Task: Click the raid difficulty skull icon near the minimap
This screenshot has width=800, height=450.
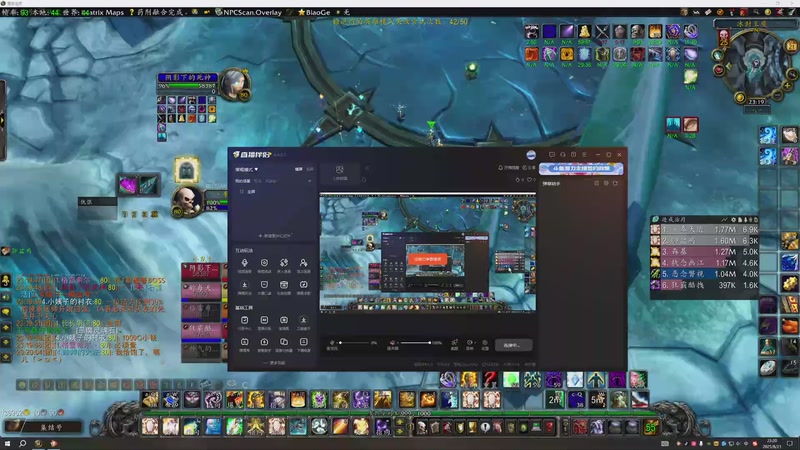Action: [723, 37]
